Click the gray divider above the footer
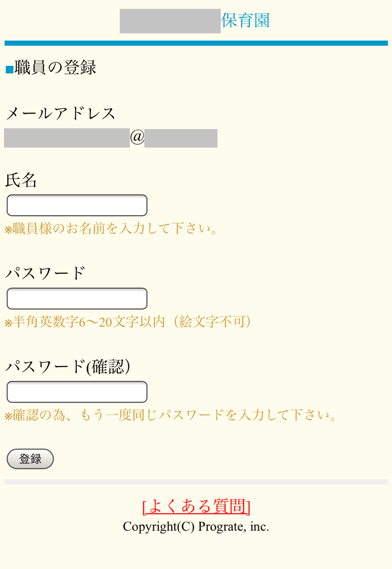Screen dimensions: 392x569 pos(196,482)
